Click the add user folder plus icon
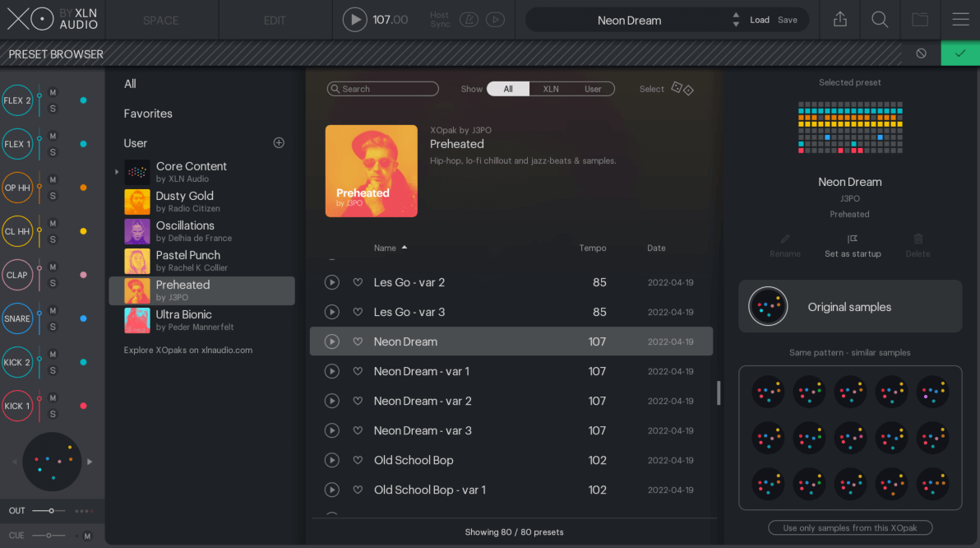Screen dimensions: 980x548 (x=279, y=143)
